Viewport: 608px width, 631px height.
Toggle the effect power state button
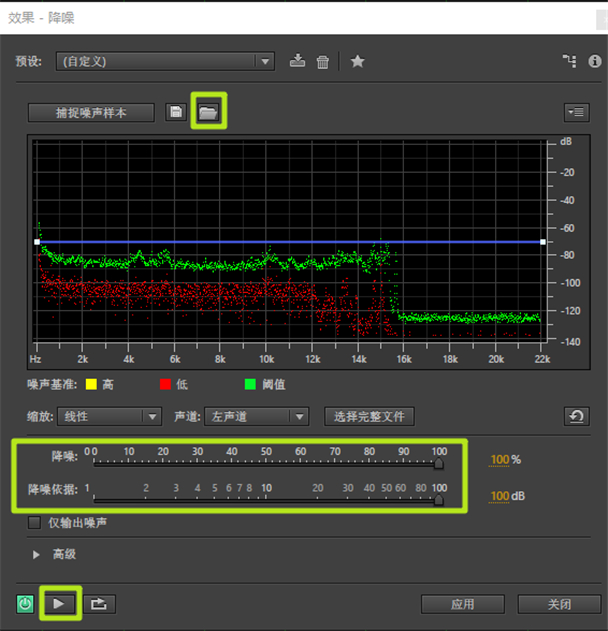25,604
